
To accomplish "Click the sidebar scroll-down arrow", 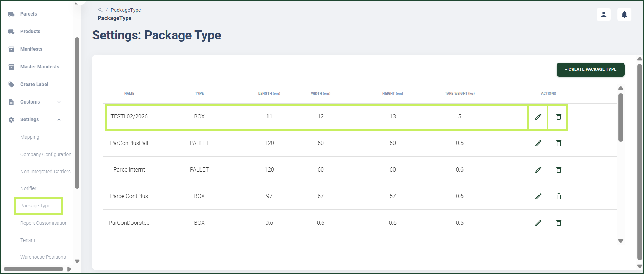I will pos(77,261).
